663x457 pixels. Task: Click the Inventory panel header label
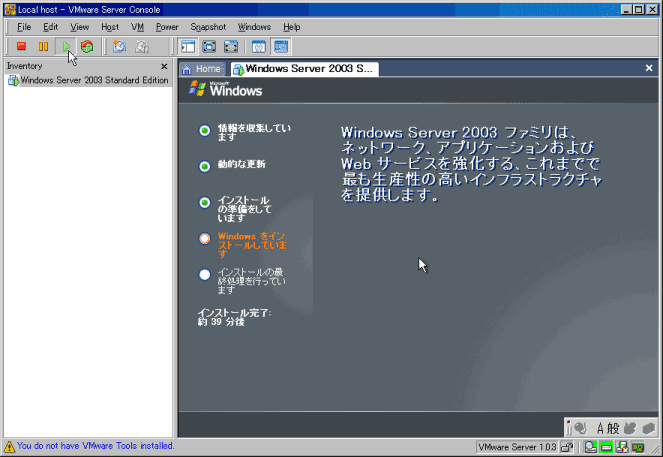tap(25, 66)
